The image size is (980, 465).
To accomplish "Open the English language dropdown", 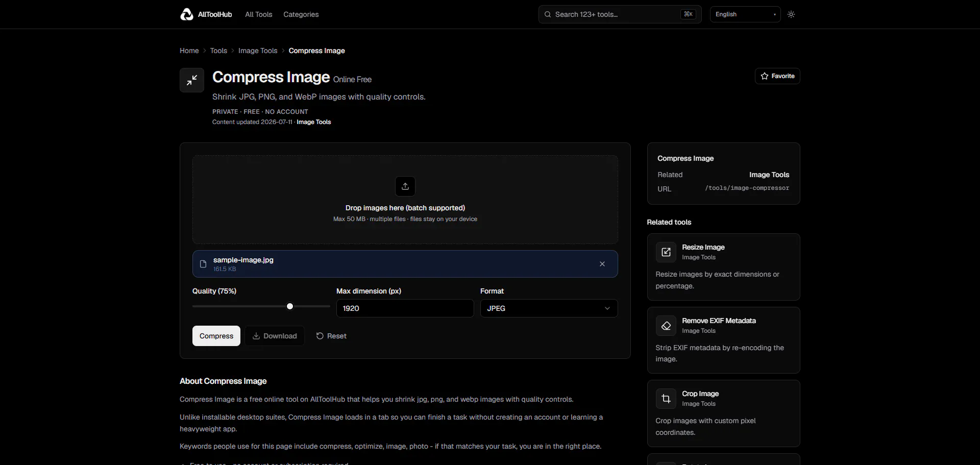I will pyautogui.click(x=745, y=14).
